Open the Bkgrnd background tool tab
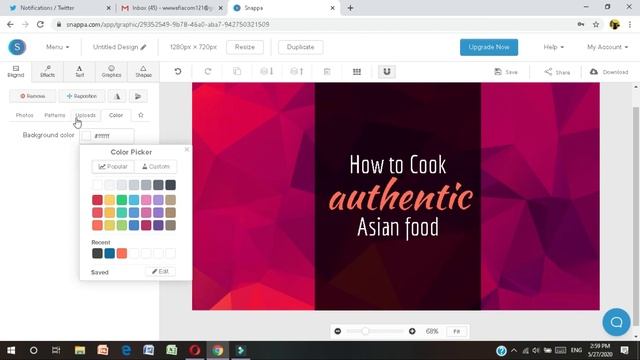The height and width of the screenshot is (360, 640). [16, 71]
